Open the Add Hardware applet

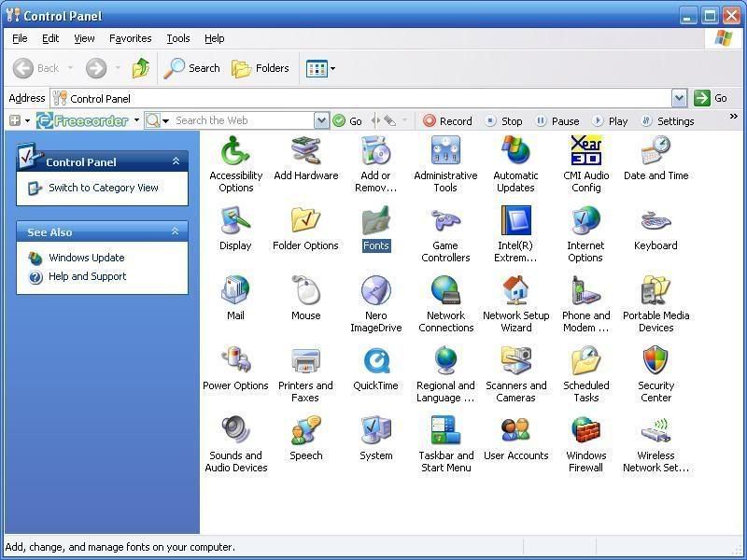click(x=306, y=158)
